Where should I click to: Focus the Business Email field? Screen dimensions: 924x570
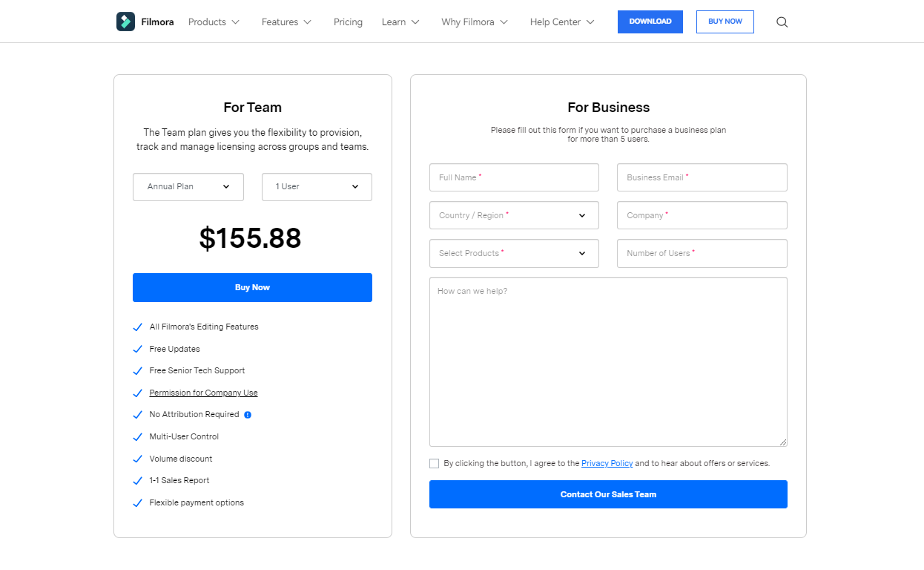click(702, 178)
